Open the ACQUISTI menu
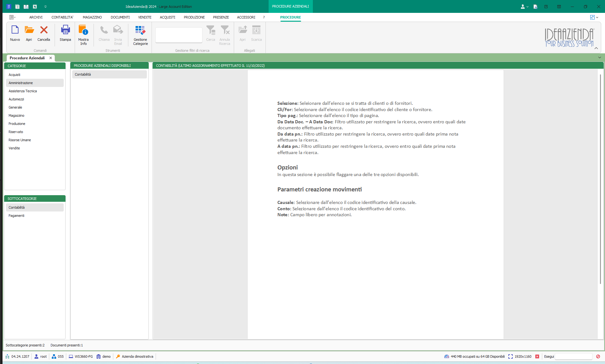The width and height of the screenshot is (605, 364). 168,17
